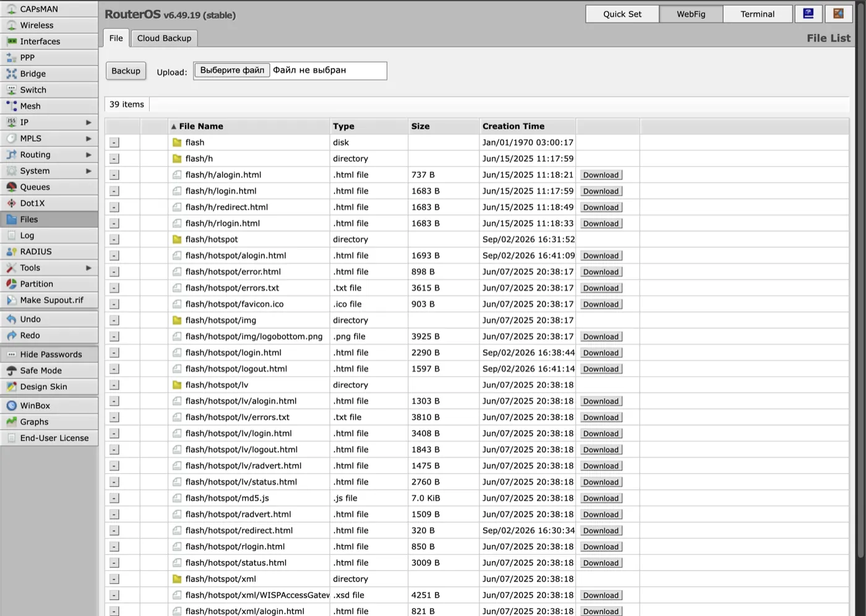
Task: Open the Graphs sidebar icon
Action: coord(11,422)
